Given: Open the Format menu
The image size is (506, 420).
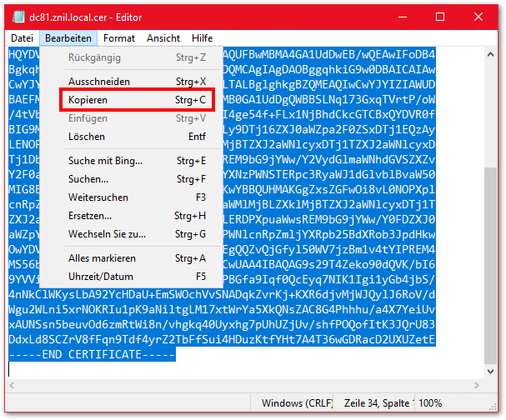Looking at the screenshot, I should pos(119,38).
